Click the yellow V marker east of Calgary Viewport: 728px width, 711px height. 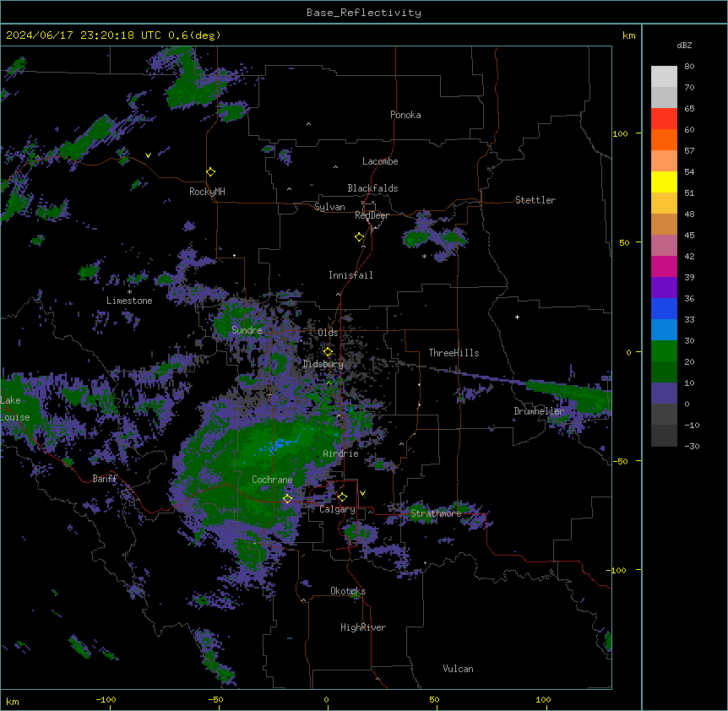tap(362, 493)
